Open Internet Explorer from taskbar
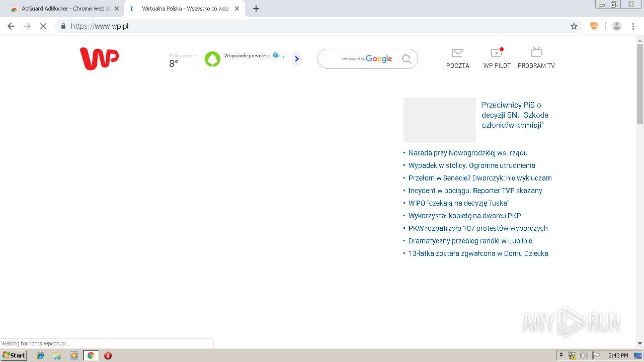 tap(40, 355)
